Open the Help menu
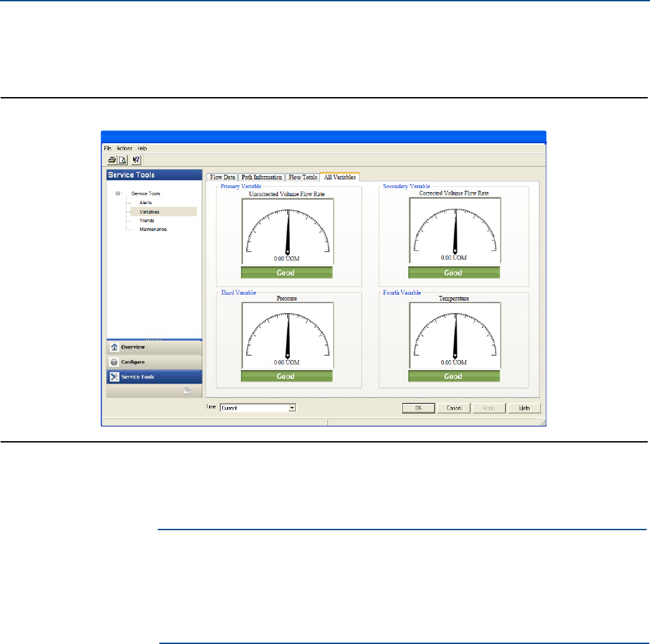 coord(142,148)
